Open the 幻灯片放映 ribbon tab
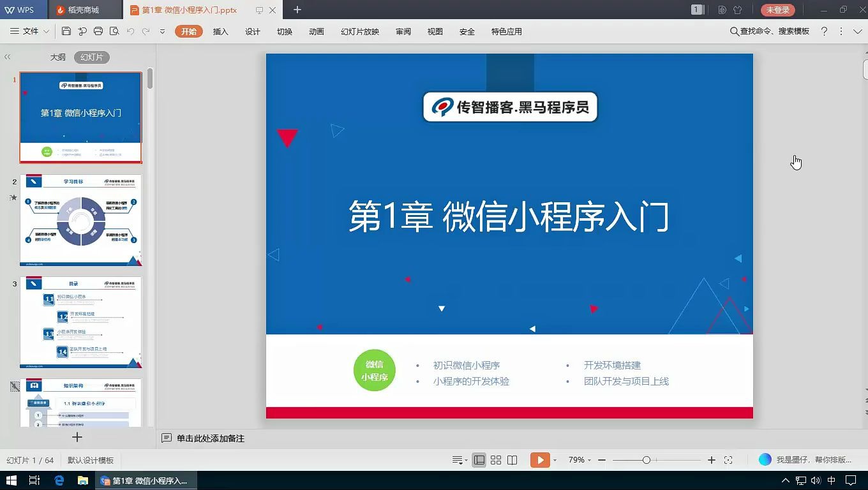 coord(361,31)
